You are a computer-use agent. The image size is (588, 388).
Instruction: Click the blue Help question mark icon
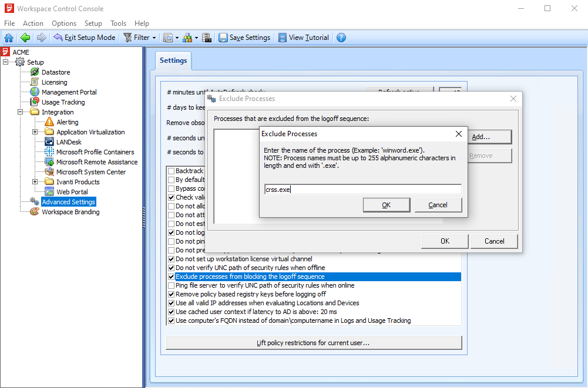click(x=341, y=38)
